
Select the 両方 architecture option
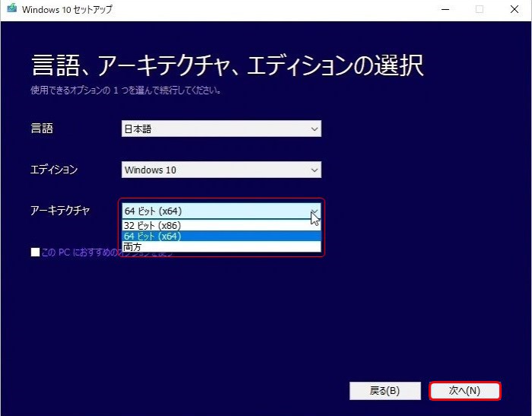(x=221, y=246)
